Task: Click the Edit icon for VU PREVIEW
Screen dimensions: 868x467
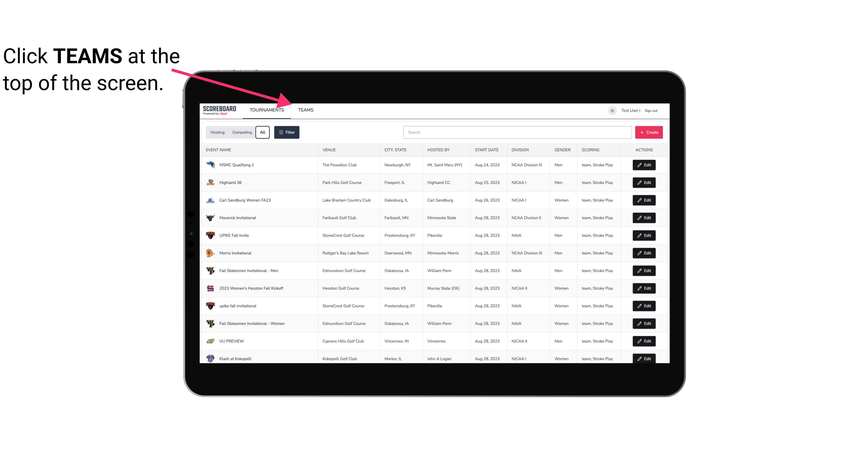Action: point(644,340)
